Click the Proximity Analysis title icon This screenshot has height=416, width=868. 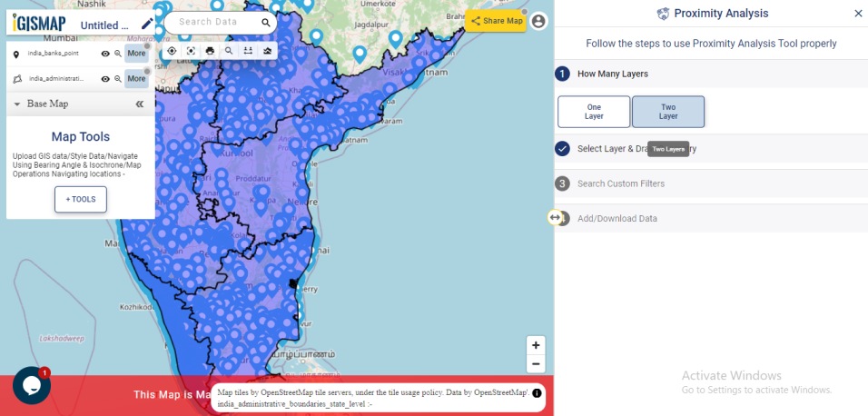663,14
